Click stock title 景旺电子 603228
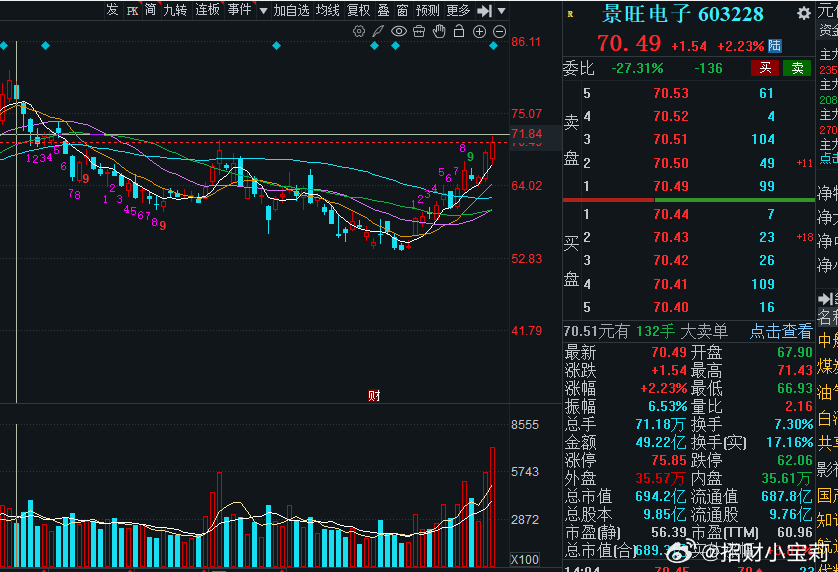This screenshot has height=572, width=838. coord(682,14)
